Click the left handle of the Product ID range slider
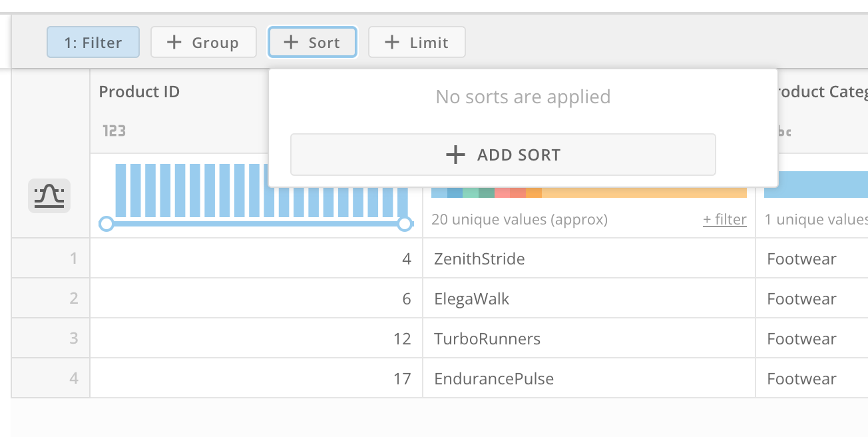 107,224
